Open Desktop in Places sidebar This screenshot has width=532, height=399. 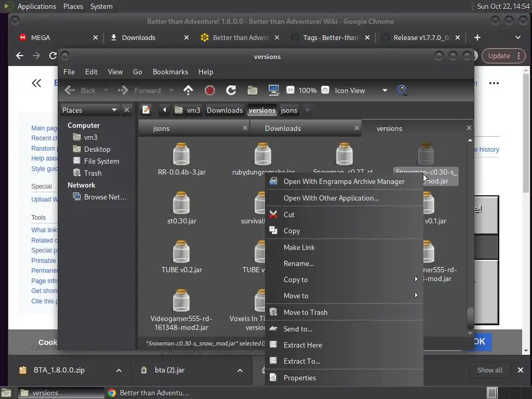click(x=97, y=149)
